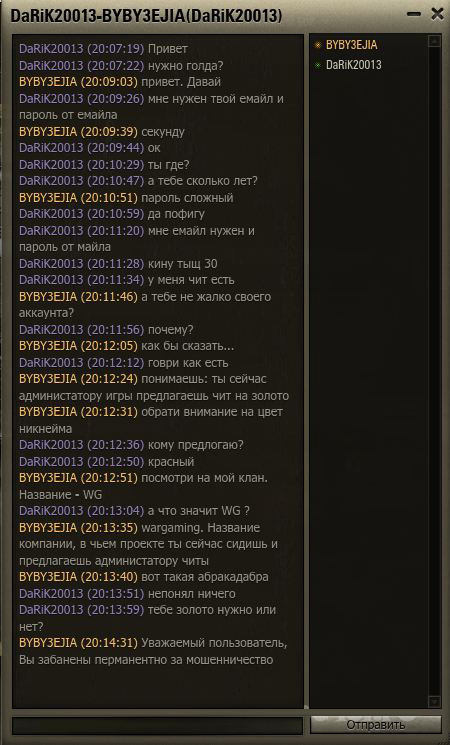Click the participants list scrollbar track
450x745 pixels.
[434, 371]
